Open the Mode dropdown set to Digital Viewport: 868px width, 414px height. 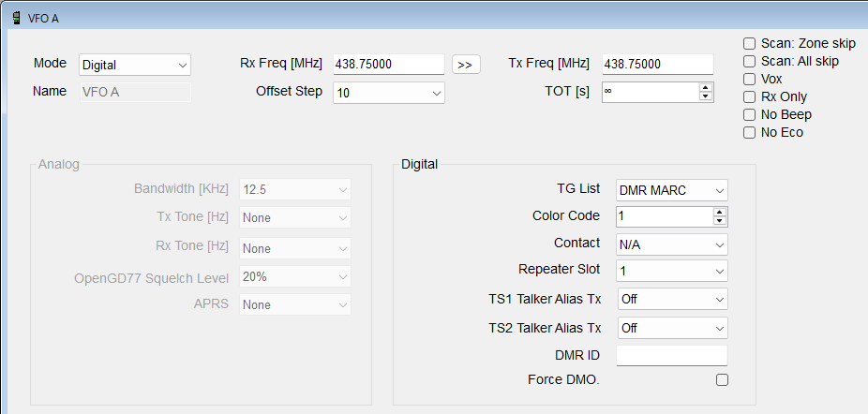click(135, 65)
